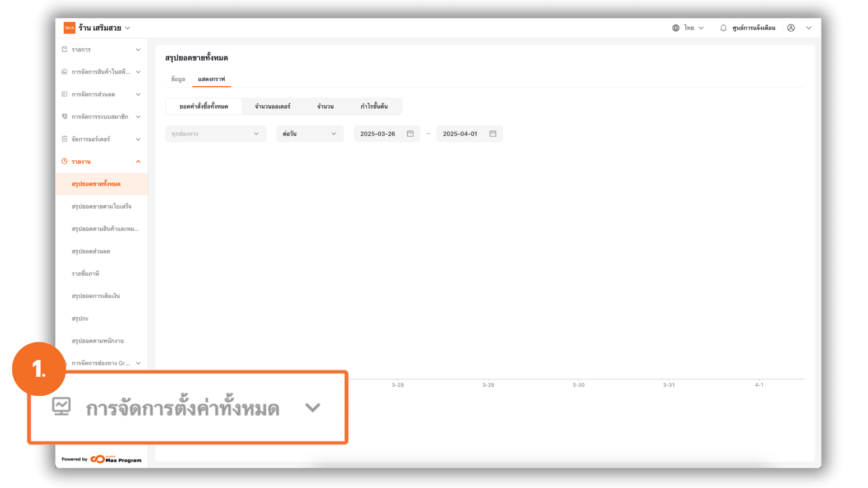Viewport: 868px width, 488px height.
Task: Click the end date calendar icon
Action: pos(493,134)
